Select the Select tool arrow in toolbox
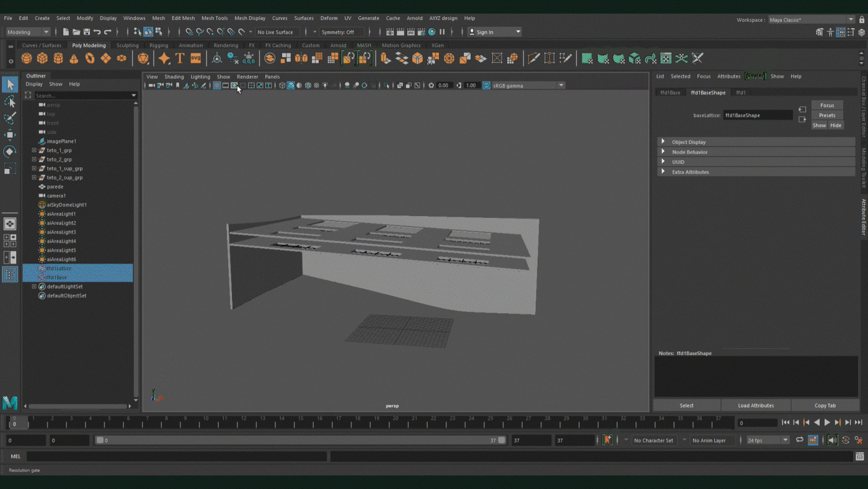The height and width of the screenshot is (489, 868). pos(10,84)
